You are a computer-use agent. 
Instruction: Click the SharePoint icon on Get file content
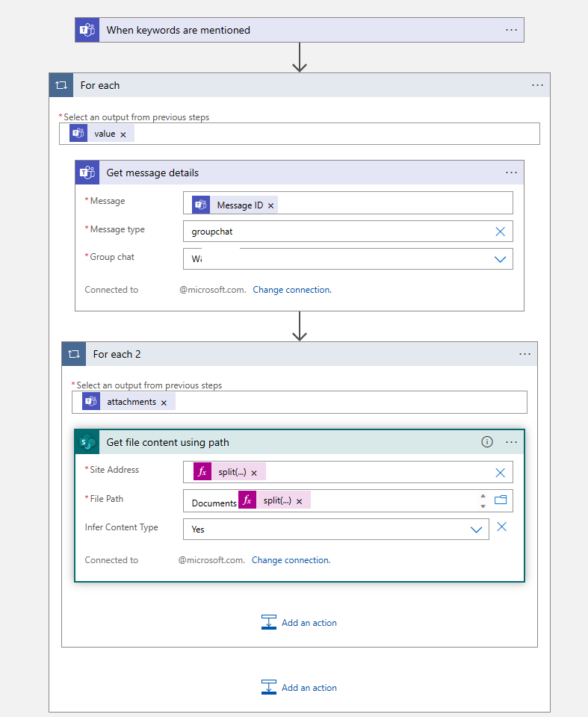click(87, 441)
